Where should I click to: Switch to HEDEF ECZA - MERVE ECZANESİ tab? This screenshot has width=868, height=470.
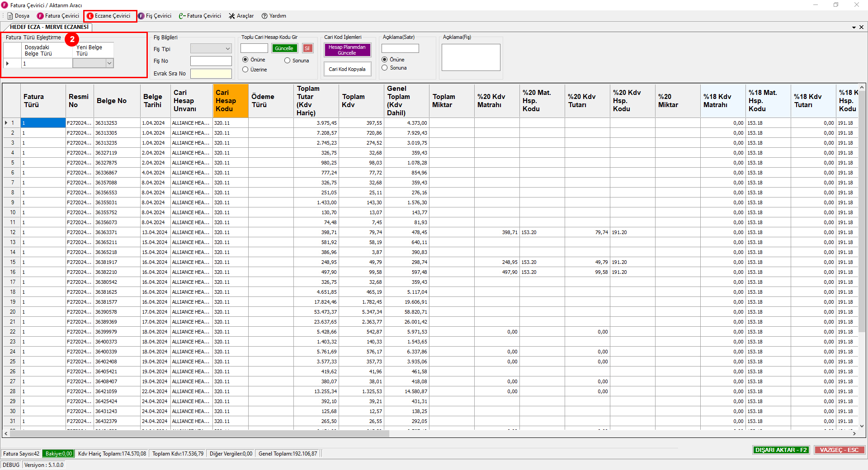49,27
